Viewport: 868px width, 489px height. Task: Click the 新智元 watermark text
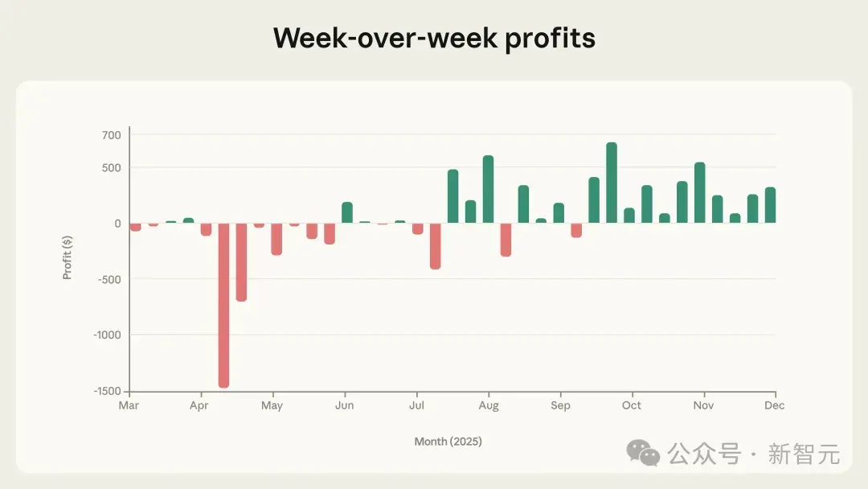click(x=804, y=454)
